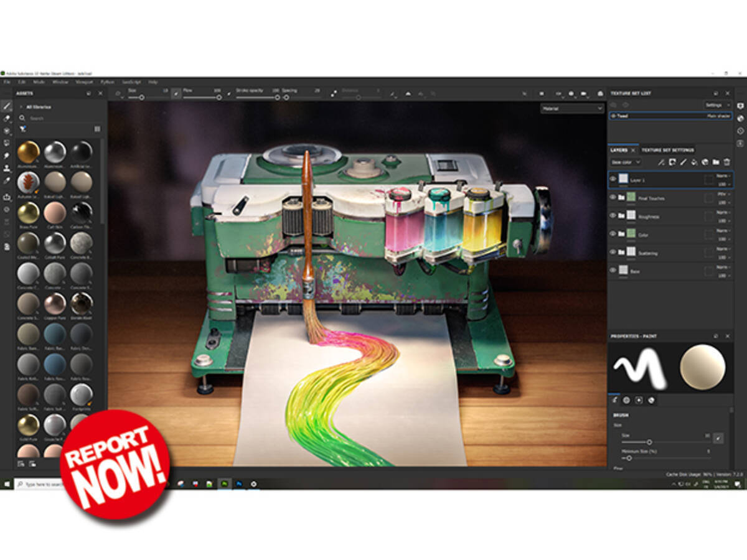
Task: Select the Paint brush tool
Action: pyautogui.click(x=7, y=106)
